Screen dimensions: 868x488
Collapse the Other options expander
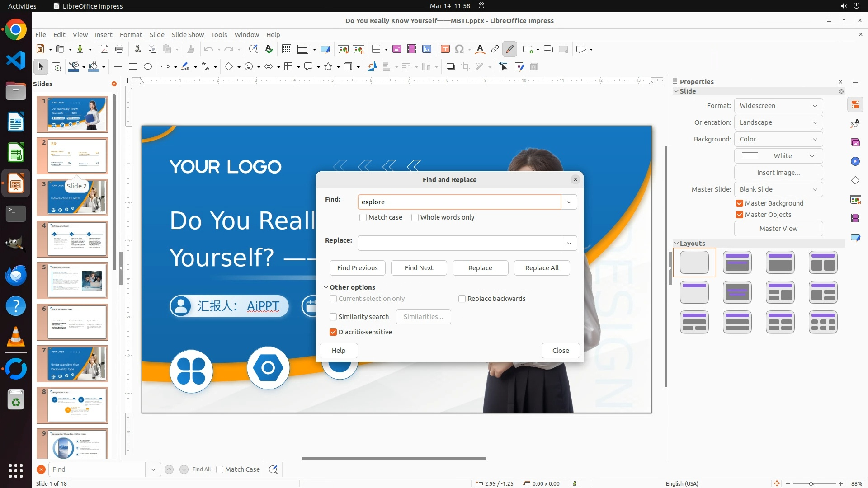point(326,287)
